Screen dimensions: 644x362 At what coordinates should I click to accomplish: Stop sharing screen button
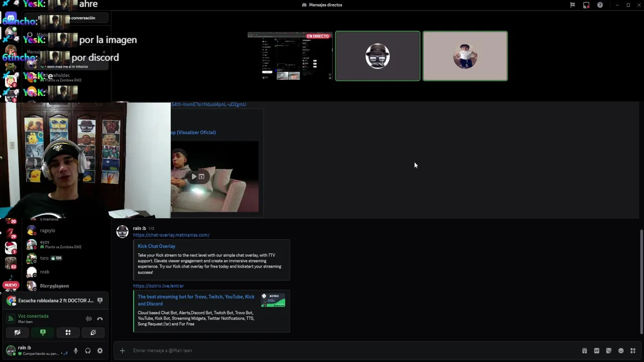43,332
